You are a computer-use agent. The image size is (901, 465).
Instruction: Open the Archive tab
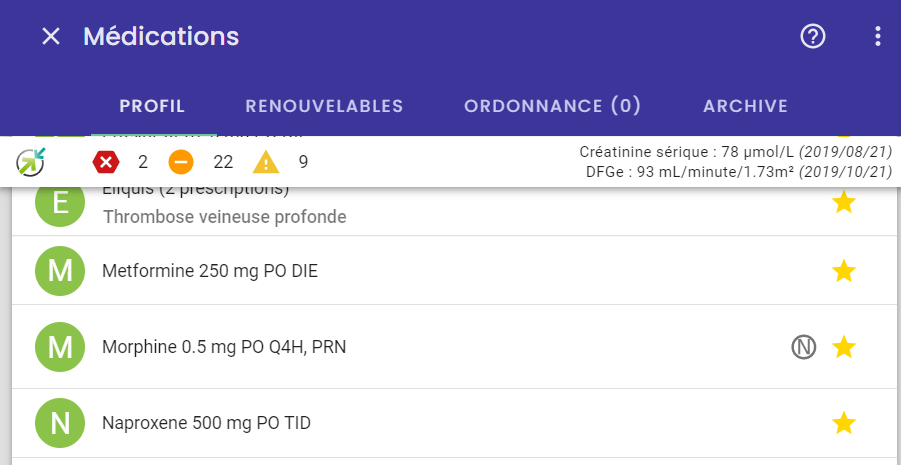745,106
